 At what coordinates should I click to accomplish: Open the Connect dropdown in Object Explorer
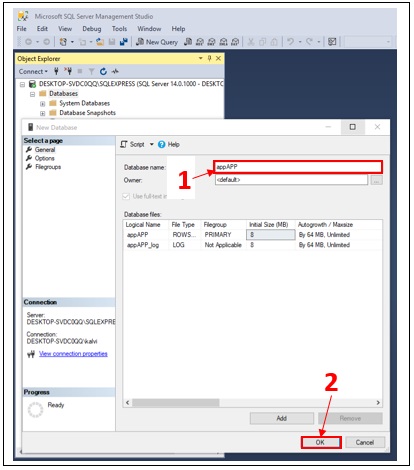[33, 71]
